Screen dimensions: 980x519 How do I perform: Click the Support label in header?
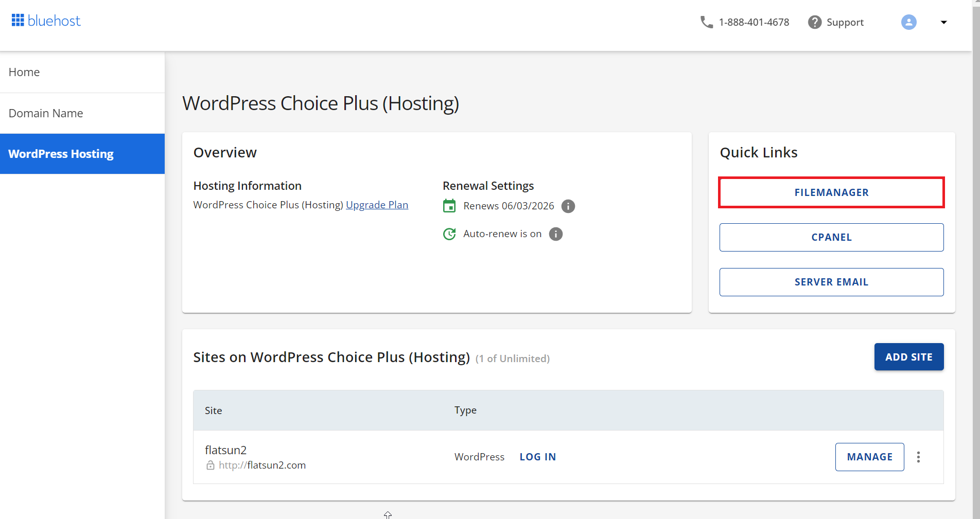[845, 22]
